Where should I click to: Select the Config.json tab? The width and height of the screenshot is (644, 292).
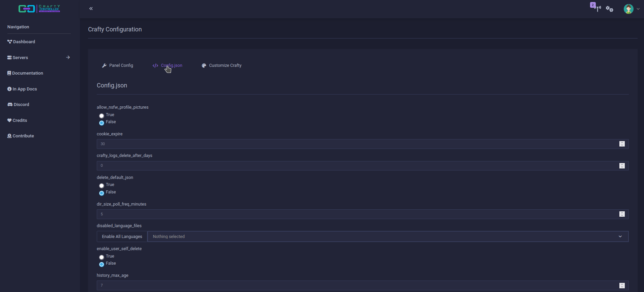pyautogui.click(x=168, y=65)
